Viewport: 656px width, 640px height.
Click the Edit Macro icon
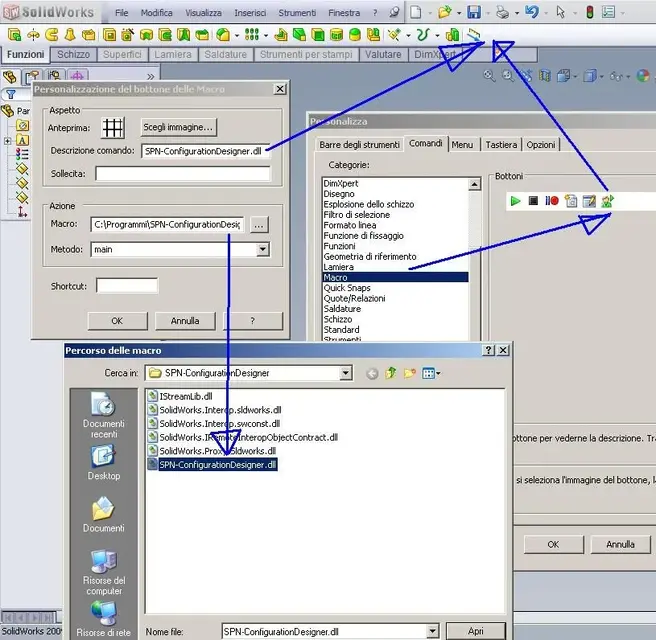(x=589, y=201)
